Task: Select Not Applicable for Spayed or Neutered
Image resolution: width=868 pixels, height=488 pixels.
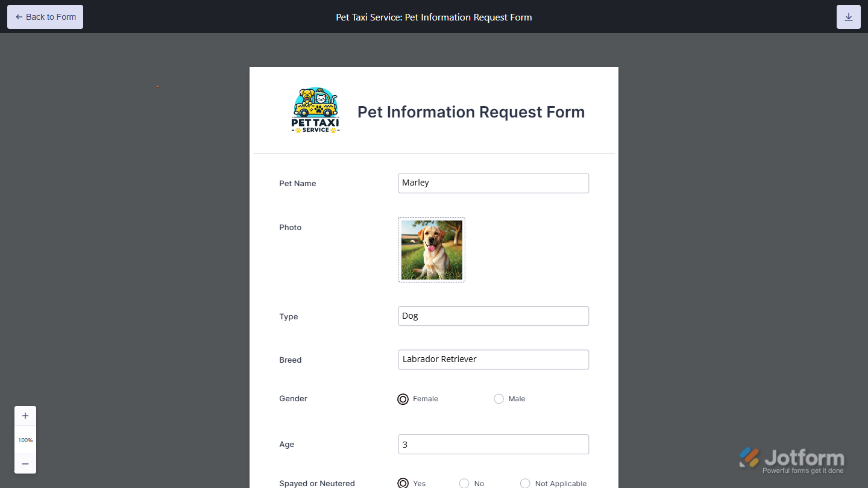Action: [525, 483]
